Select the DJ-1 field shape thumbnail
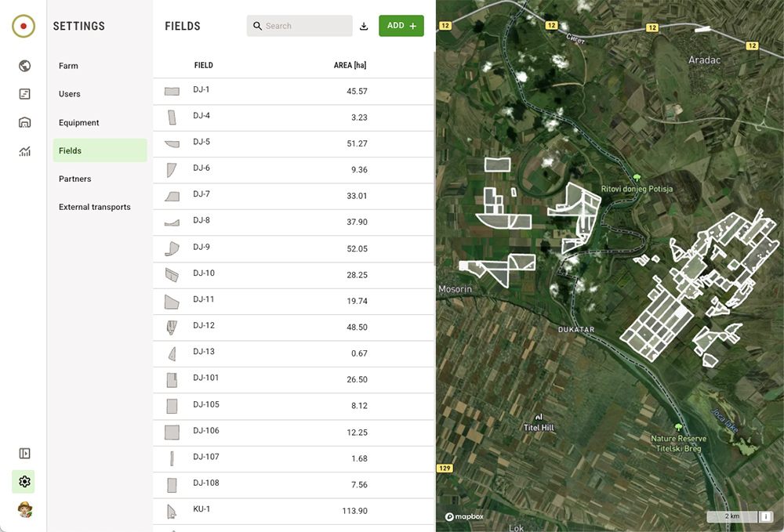This screenshot has width=784, height=532. coord(172,92)
